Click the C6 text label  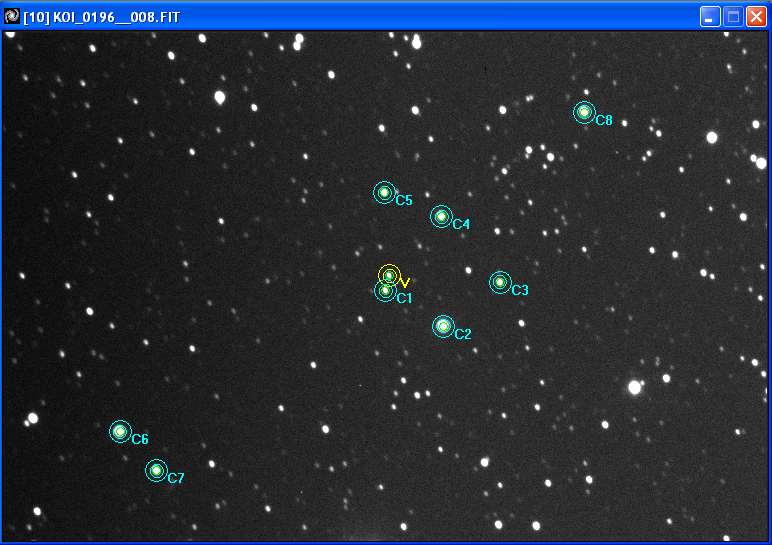[x=140, y=439]
